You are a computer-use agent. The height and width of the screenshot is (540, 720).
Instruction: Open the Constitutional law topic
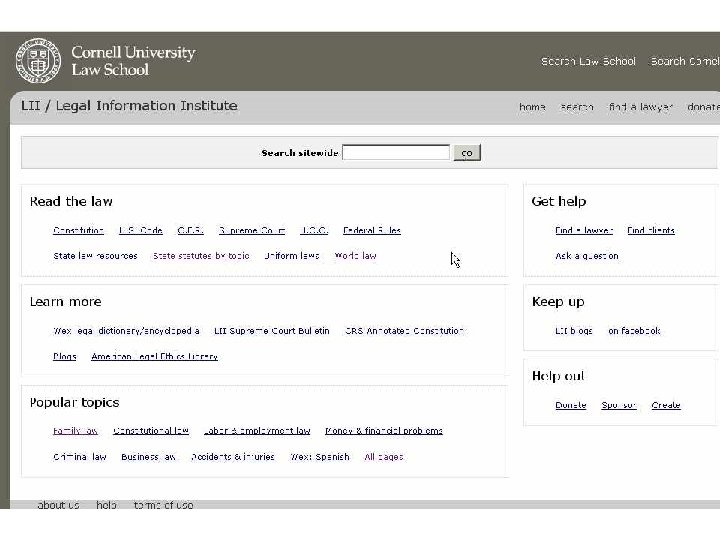pos(151,431)
